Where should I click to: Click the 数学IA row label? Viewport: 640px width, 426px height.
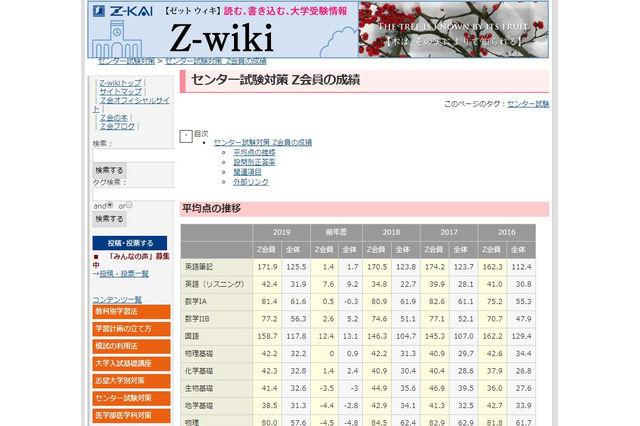pos(196,302)
